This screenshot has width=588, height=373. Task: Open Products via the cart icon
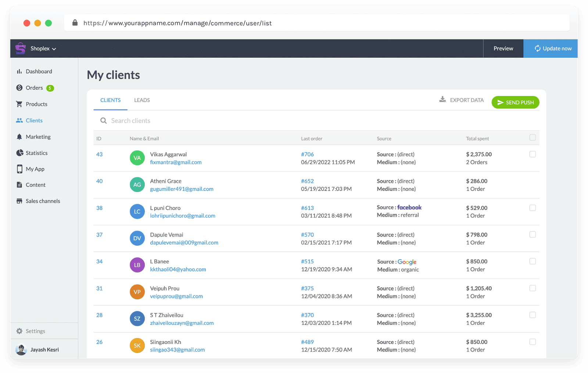coord(19,104)
